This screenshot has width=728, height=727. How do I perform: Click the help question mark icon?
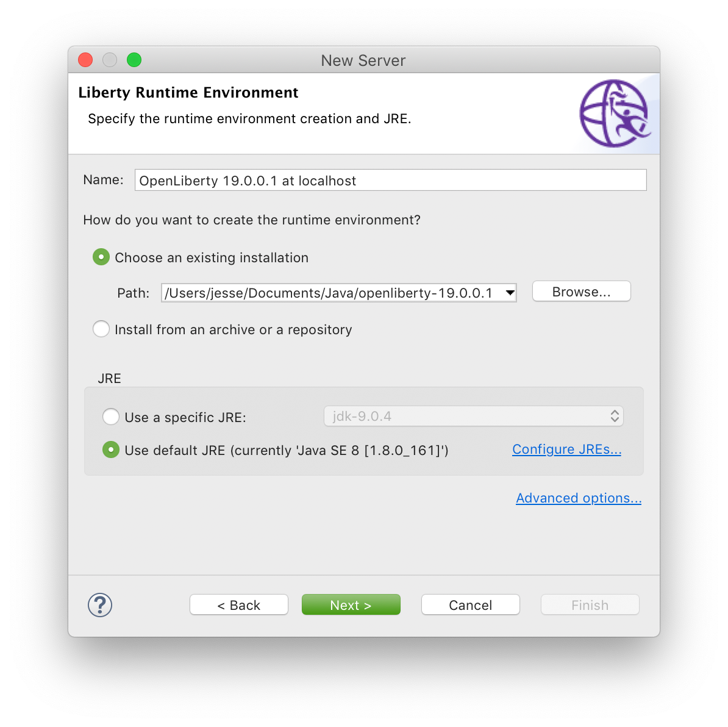pyautogui.click(x=100, y=605)
